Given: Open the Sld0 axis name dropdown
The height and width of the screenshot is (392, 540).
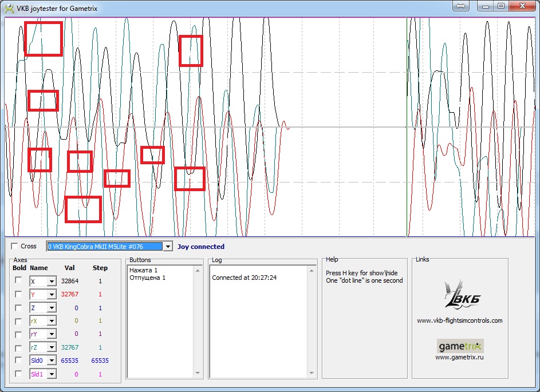Looking at the screenshot, I should click(52, 361).
